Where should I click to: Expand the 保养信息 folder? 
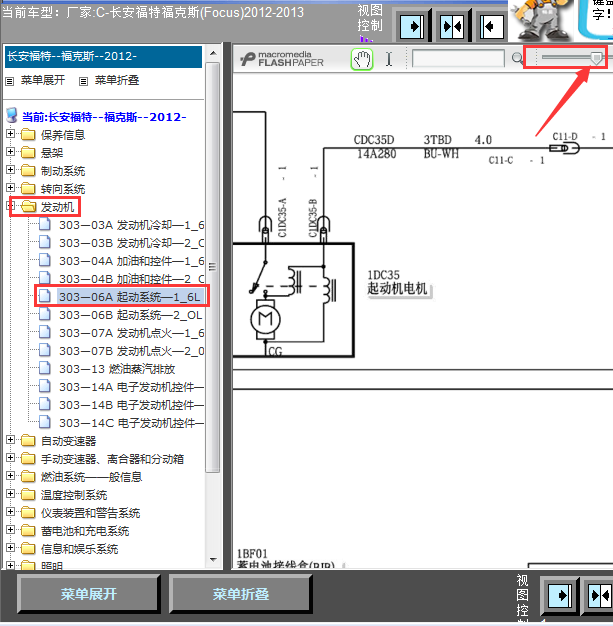coord(10,134)
